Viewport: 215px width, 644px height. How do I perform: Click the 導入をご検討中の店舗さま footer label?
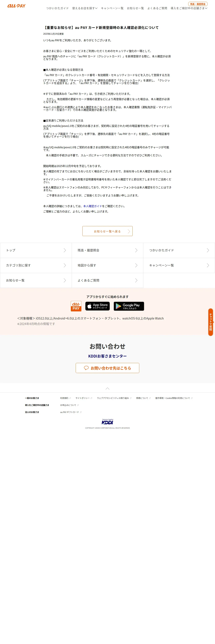pos(37,405)
